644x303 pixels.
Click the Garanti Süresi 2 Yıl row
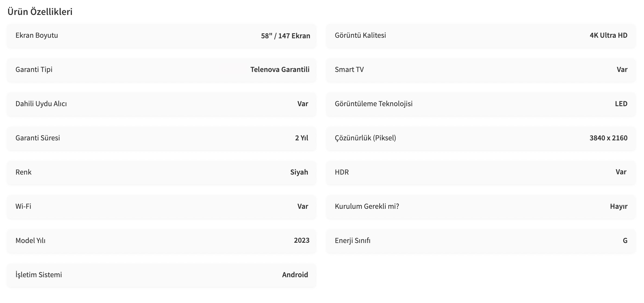[x=162, y=138]
